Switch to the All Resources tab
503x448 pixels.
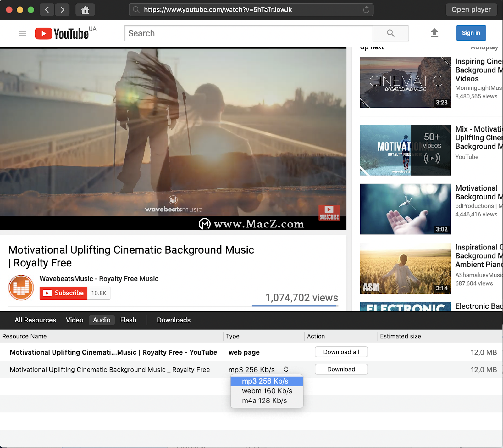(x=35, y=320)
